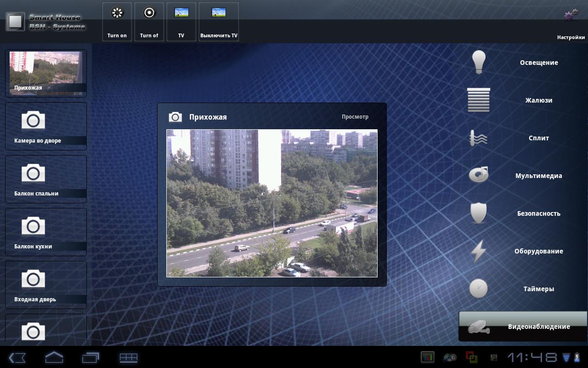Image resolution: width=588 pixels, height=368 pixels.
Task: Tap the Выключить TV screen icon
Action: point(219,13)
